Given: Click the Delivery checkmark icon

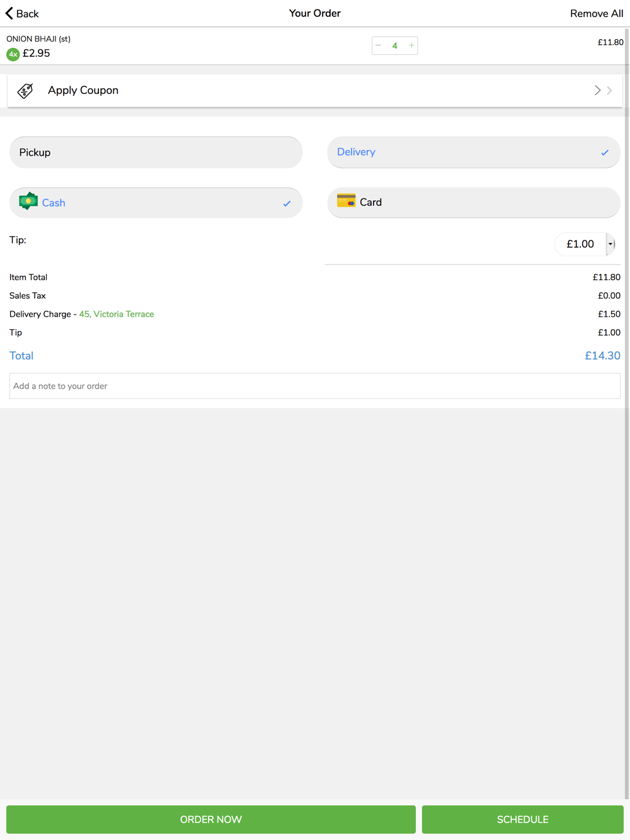Looking at the screenshot, I should tap(605, 152).
